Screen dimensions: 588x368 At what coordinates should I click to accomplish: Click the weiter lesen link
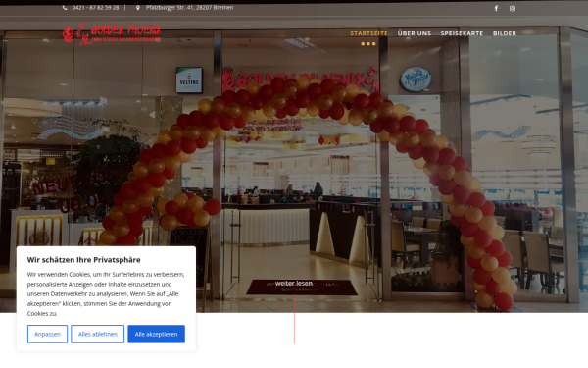point(294,284)
